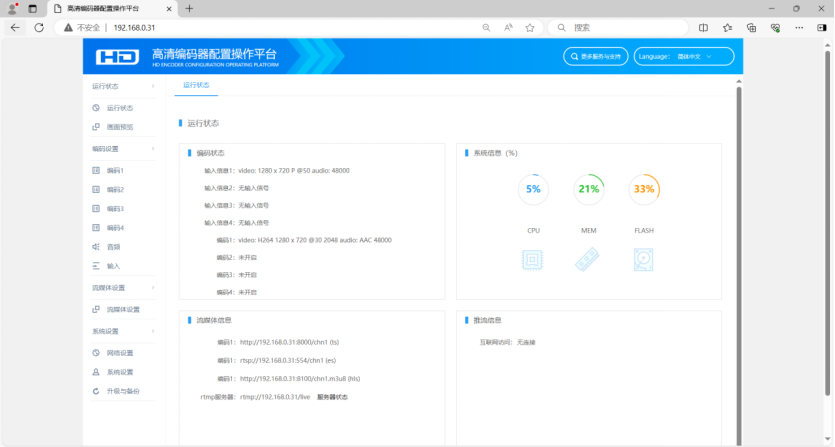Open split screen icon in toolbar
This screenshot has width=835, height=447.
pyautogui.click(x=703, y=28)
